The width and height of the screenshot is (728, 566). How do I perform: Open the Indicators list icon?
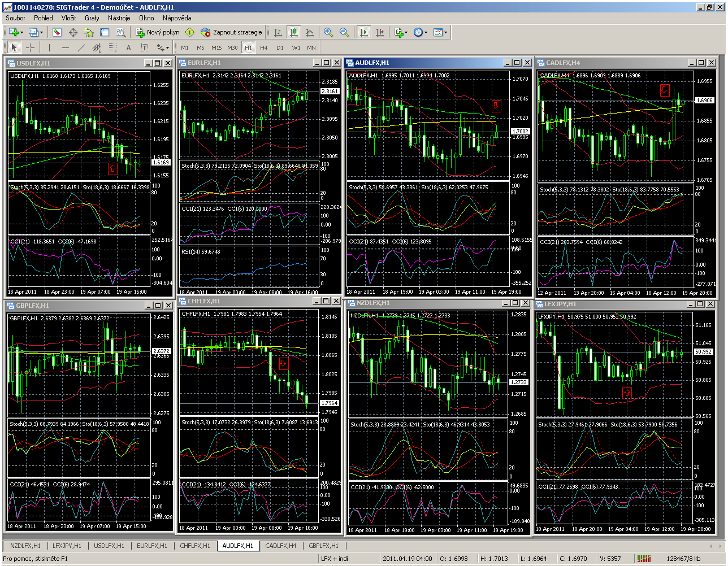click(x=398, y=32)
